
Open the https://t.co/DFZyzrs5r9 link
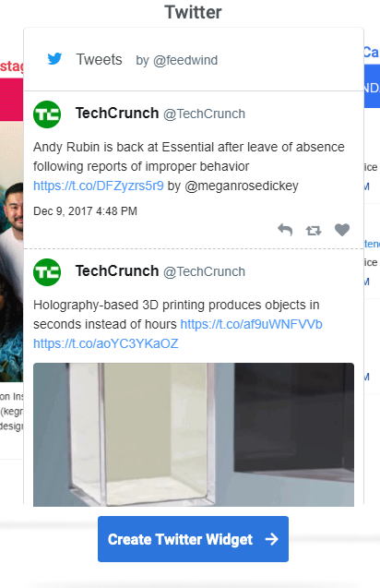tap(99, 186)
